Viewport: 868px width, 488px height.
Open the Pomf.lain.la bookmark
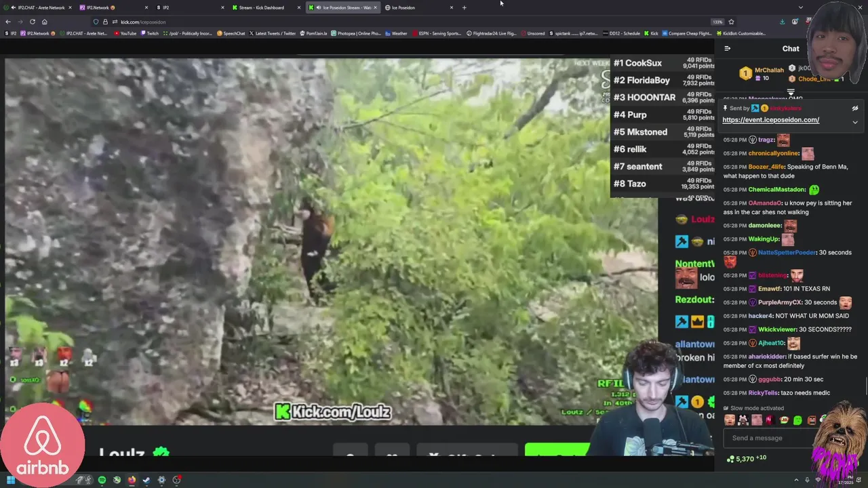[x=313, y=33]
